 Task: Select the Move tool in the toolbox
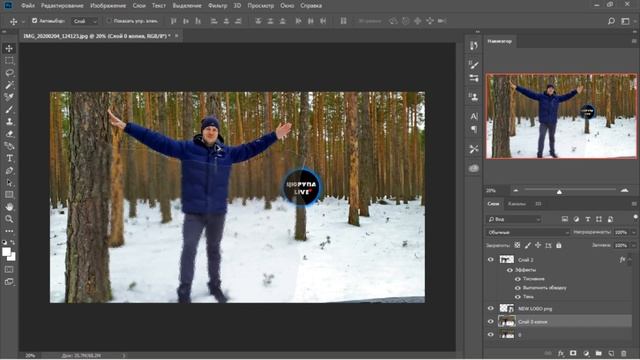pyautogui.click(x=9, y=49)
